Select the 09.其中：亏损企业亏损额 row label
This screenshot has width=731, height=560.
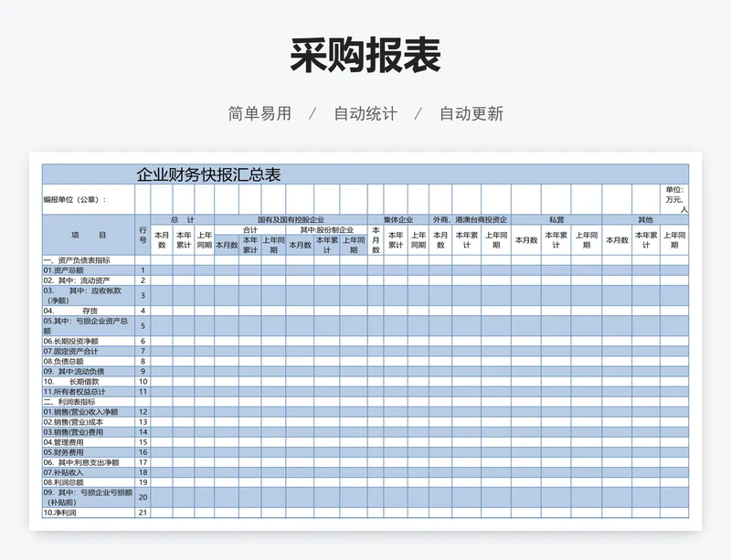click(x=89, y=498)
